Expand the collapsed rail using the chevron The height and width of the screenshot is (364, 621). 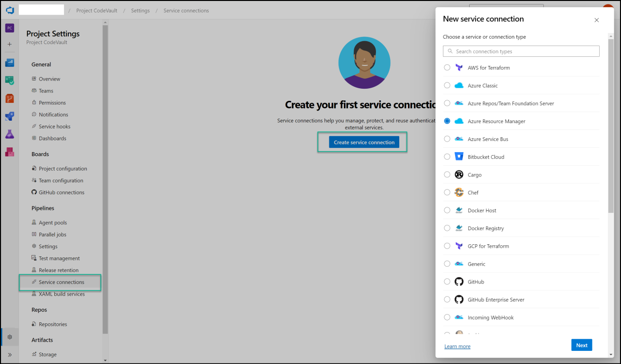pyautogui.click(x=9, y=354)
